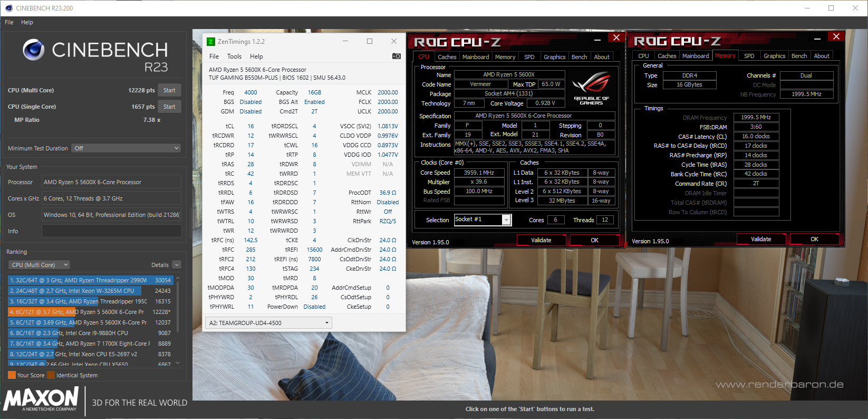This screenshot has width=868, height=419.
Task: Switch to CPU tab in right CPU-Z
Action: coord(643,56)
